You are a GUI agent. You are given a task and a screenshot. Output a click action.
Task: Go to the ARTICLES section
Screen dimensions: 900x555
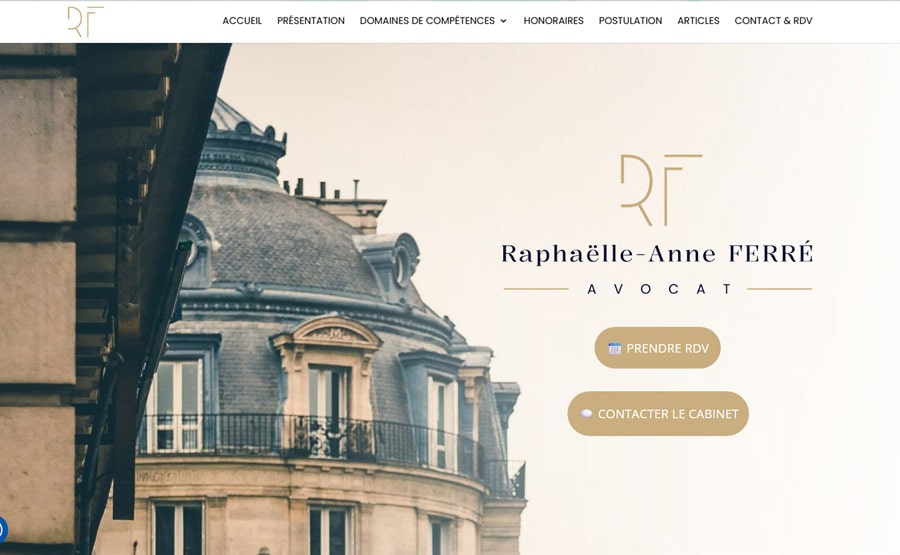pyautogui.click(x=698, y=21)
